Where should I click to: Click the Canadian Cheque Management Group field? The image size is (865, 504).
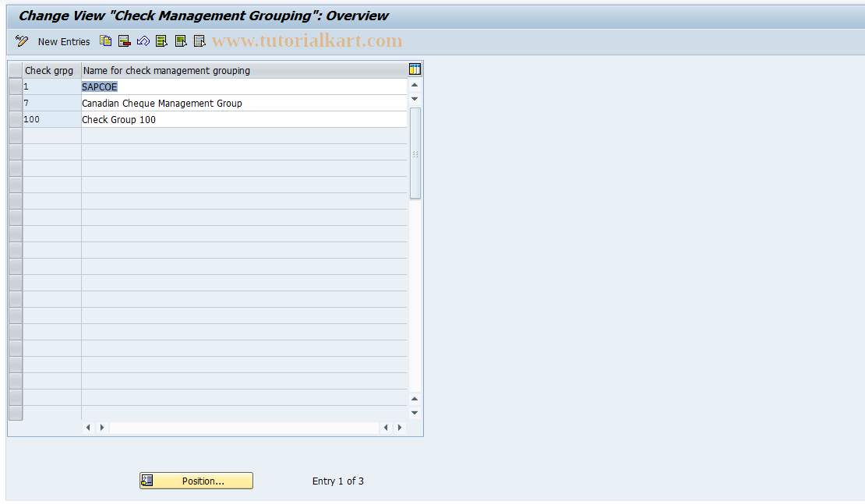click(x=244, y=103)
